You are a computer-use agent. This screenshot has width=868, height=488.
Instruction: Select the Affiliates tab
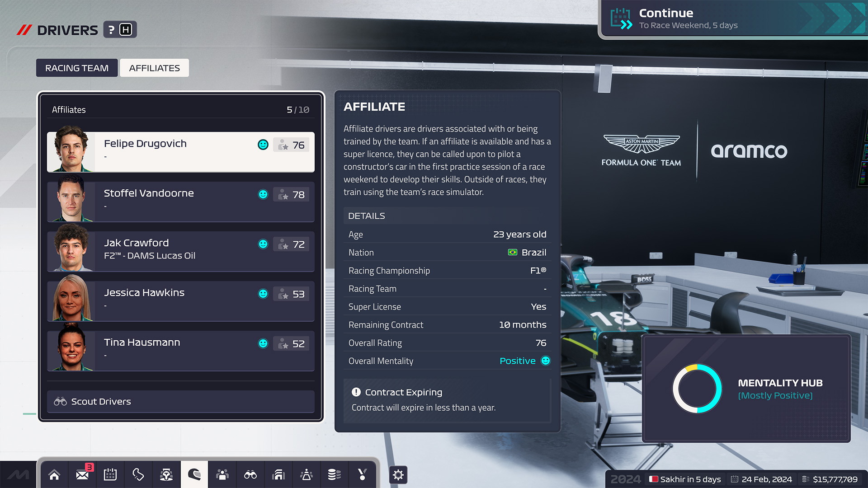tap(154, 67)
